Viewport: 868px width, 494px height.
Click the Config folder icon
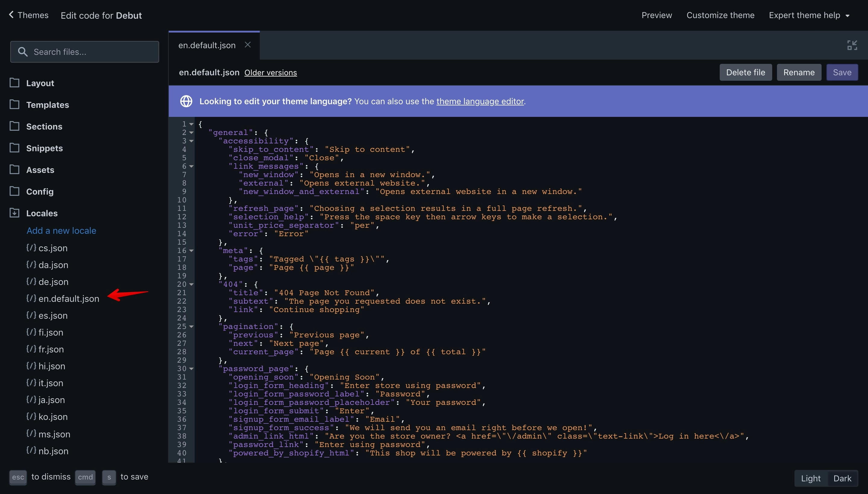click(x=14, y=191)
